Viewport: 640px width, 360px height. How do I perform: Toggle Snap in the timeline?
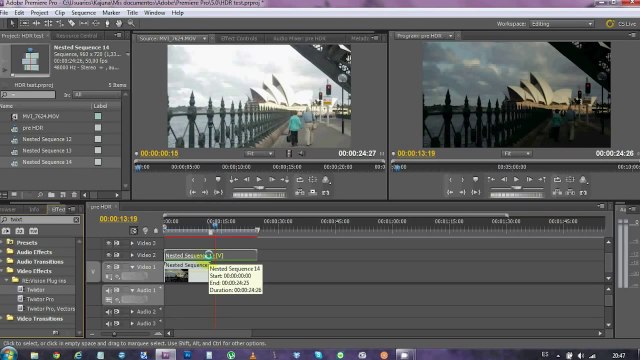133,231
